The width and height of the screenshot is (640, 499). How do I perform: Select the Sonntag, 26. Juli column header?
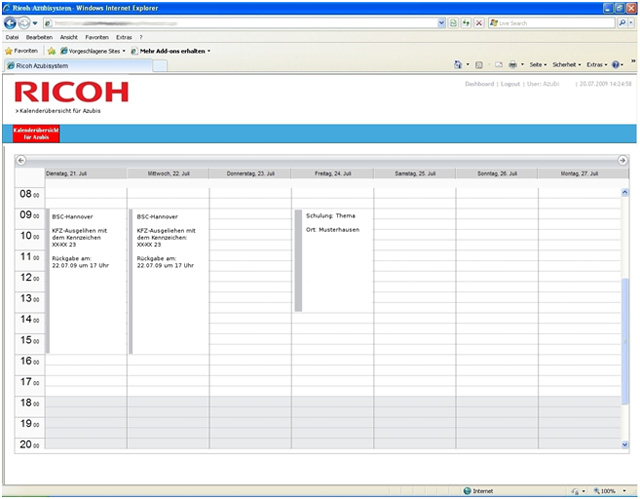tap(497, 173)
